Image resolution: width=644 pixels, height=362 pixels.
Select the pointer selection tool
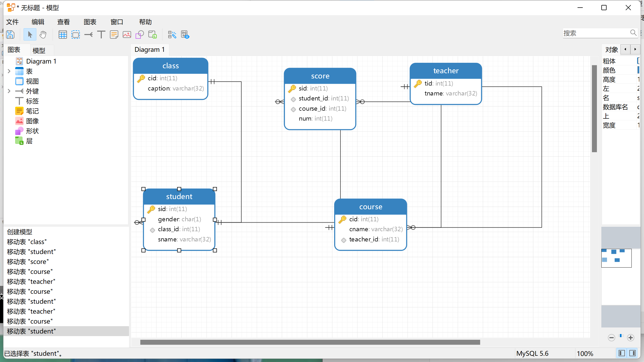click(x=30, y=35)
